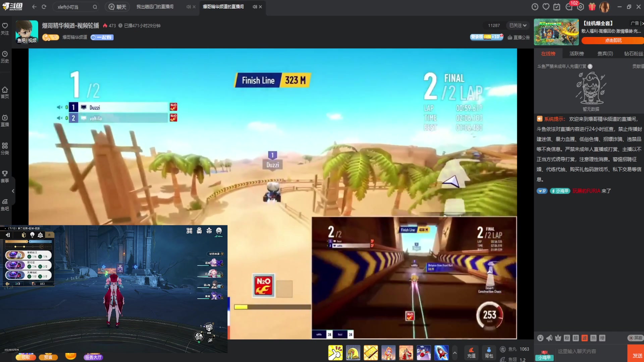Open the 赛事 events trophy icon
644x362 pixels.
point(5,176)
